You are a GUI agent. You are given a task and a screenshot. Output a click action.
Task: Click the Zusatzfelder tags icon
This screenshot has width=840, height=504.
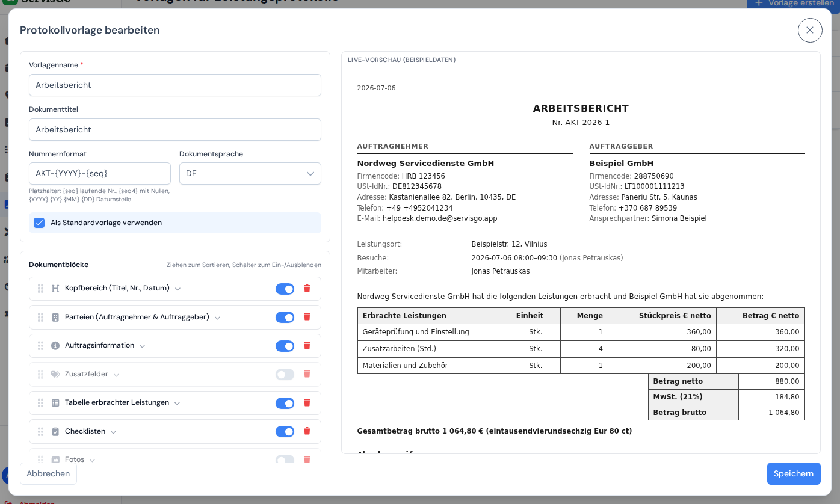55,374
